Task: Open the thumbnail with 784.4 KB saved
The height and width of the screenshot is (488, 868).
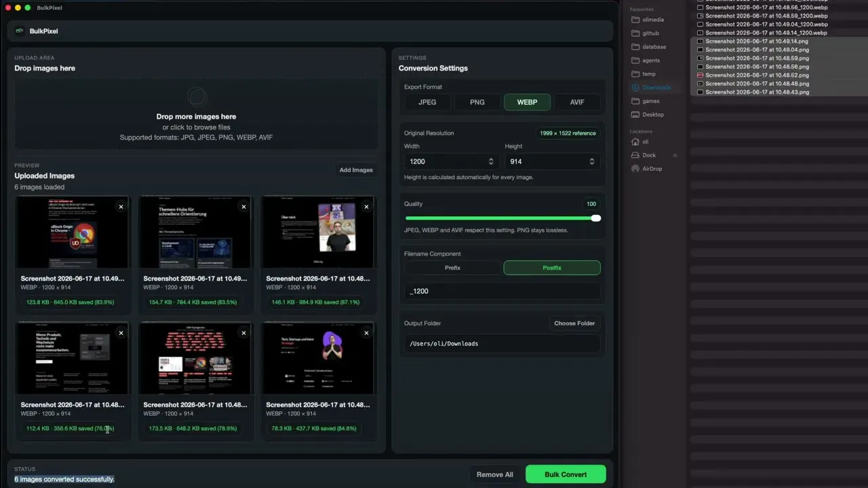Action: click(195, 232)
